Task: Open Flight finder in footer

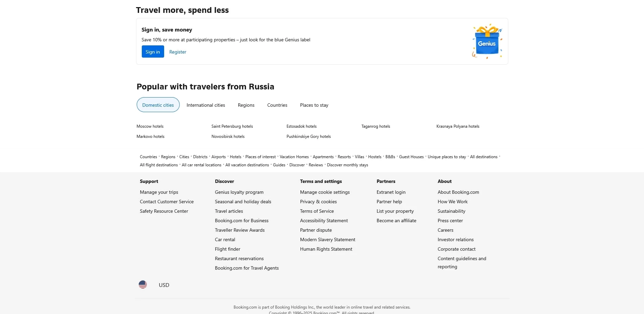Action: coord(227,249)
